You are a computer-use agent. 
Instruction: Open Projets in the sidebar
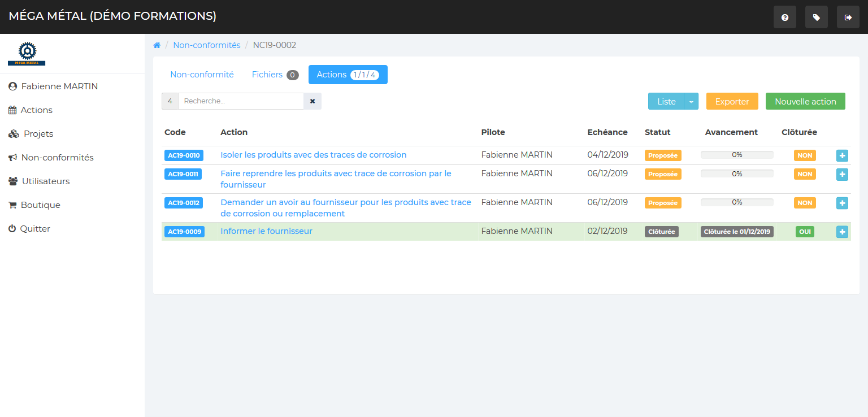pos(38,134)
